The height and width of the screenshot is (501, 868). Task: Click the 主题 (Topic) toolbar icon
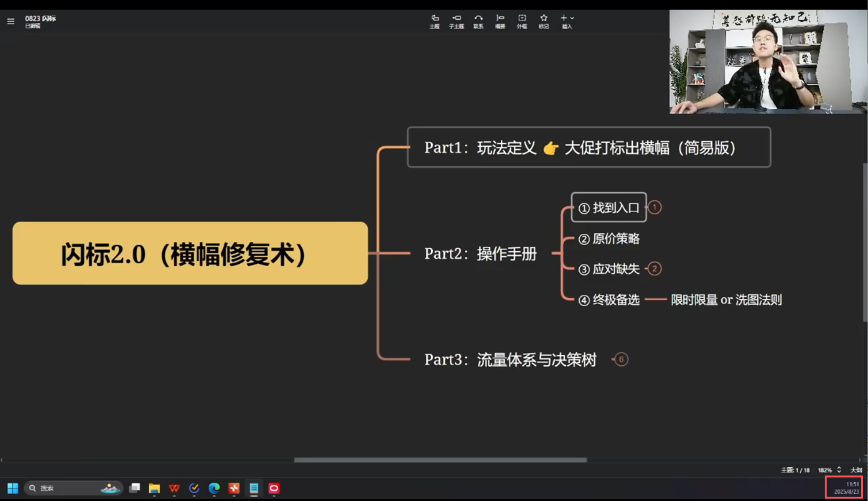pyautogui.click(x=434, y=21)
